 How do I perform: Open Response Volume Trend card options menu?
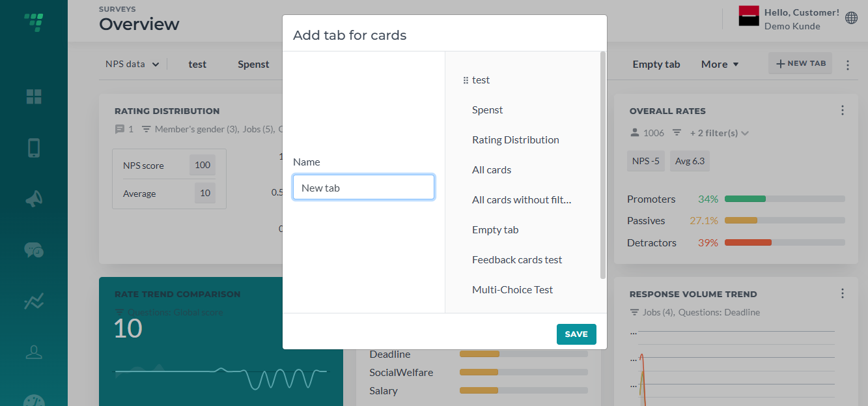[843, 293]
